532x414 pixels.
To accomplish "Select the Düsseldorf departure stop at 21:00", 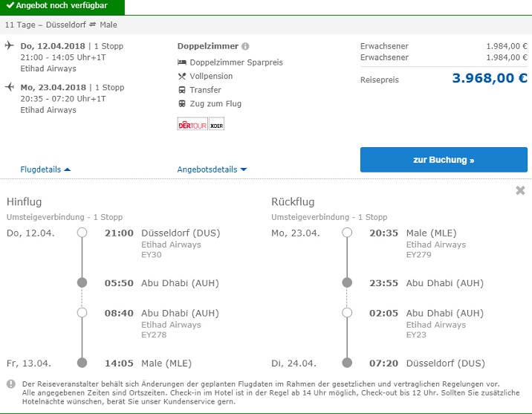I will tap(82, 233).
